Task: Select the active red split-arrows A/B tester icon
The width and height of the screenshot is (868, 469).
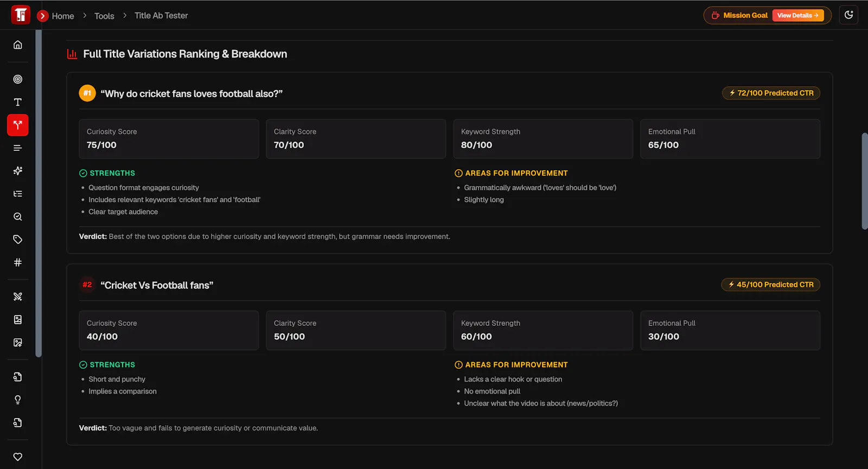Action: [18, 125]
